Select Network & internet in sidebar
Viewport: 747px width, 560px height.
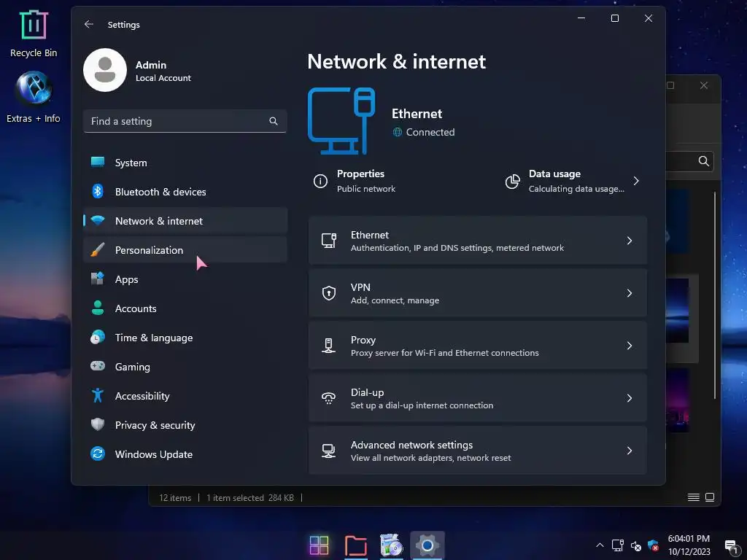[x=185, y=220]
